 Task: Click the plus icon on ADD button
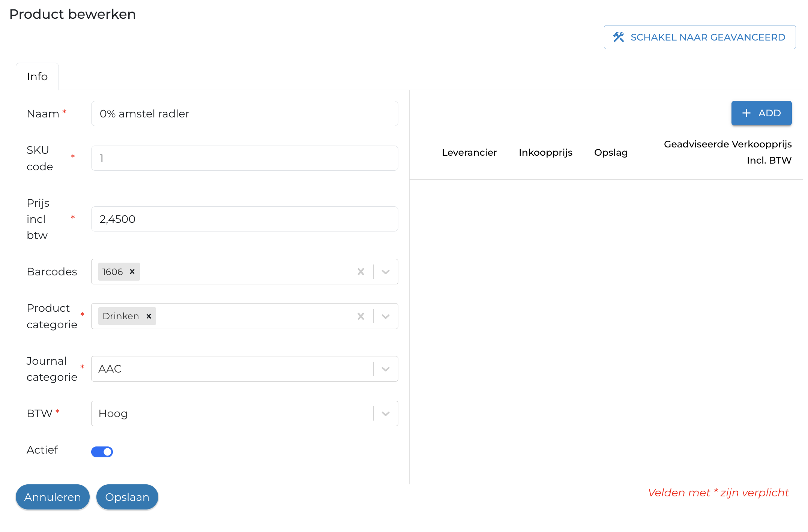tap(746, 113)
